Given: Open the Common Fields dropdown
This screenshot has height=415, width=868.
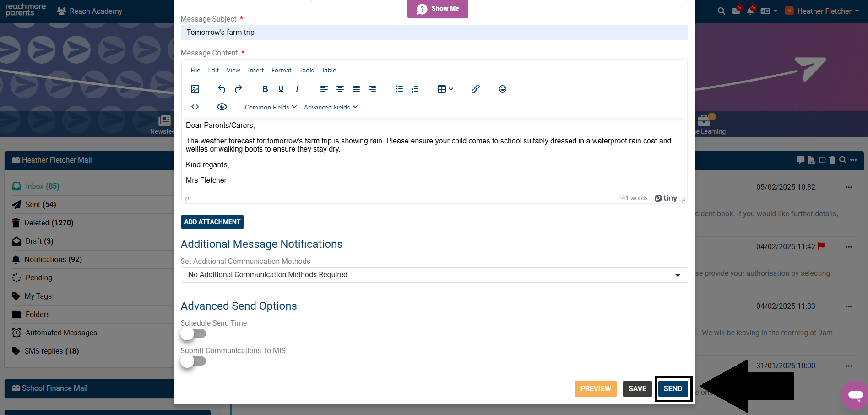Looking at the screenshot, I should point(270,107).
